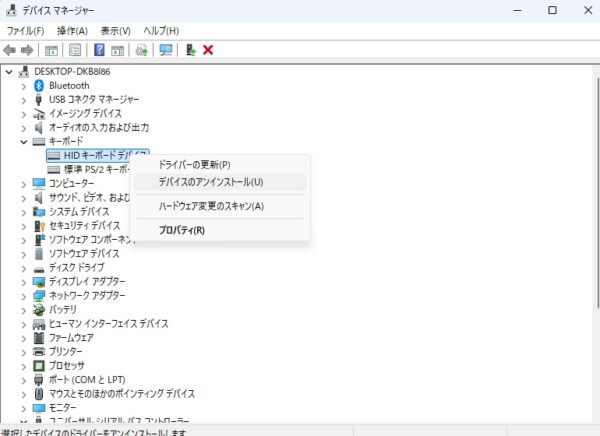Expand the ネットワーク アダプター category
Screen dimensions: 600x436
coord(24,297)
